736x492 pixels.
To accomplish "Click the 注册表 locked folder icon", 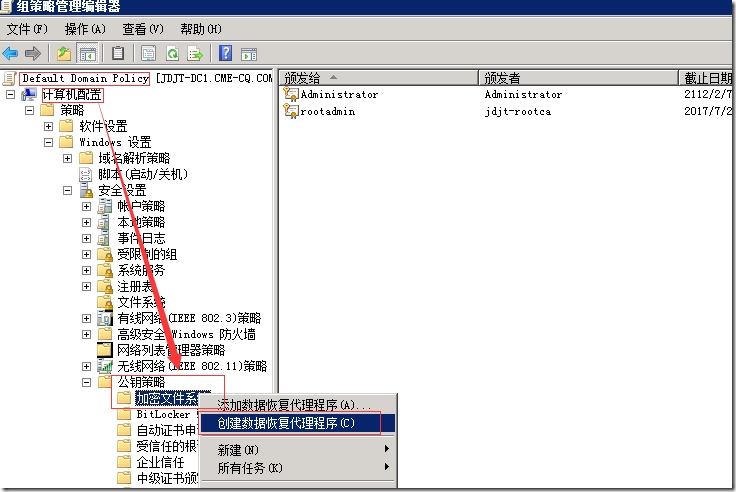I will tap(105, 286).
